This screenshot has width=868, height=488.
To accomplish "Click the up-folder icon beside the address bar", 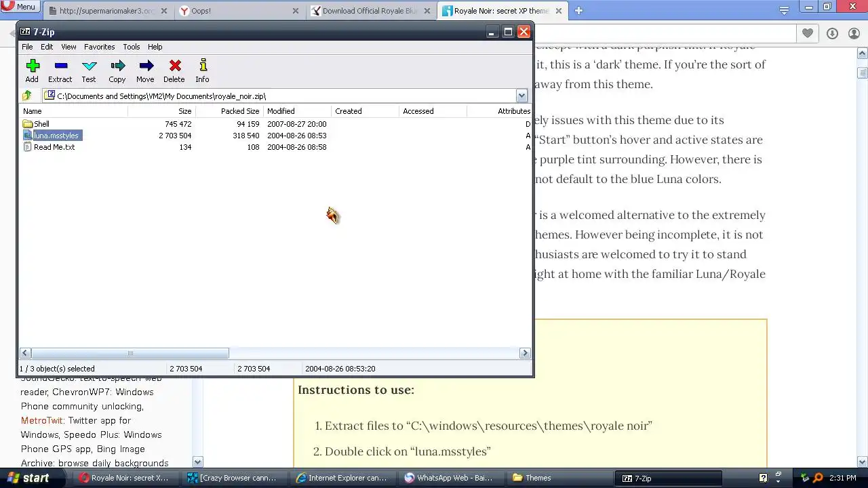I will coord(27,96).
